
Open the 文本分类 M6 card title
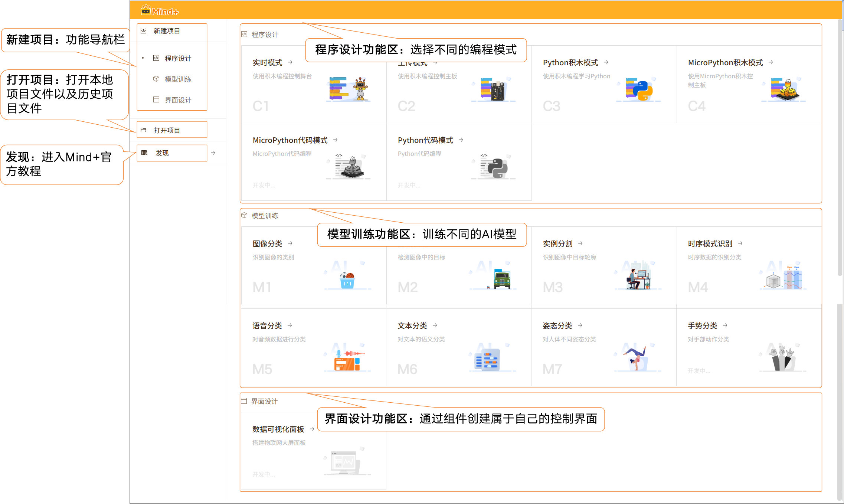point(412,325)
